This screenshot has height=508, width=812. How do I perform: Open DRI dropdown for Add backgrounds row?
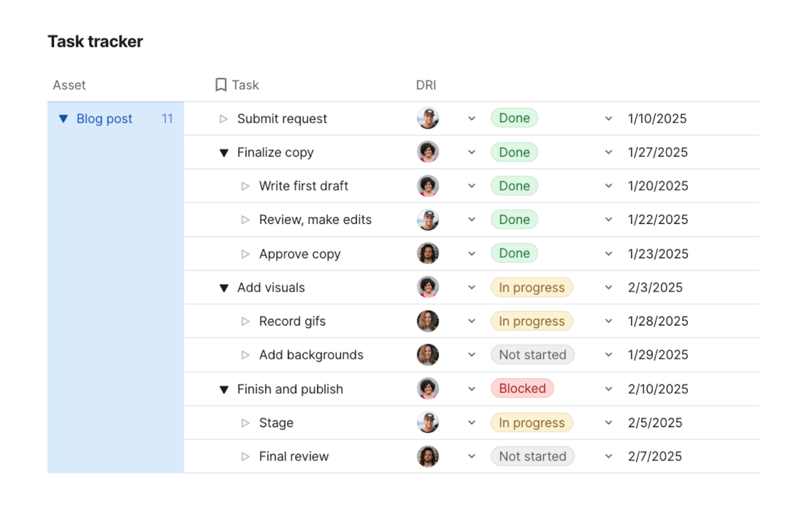471,355
